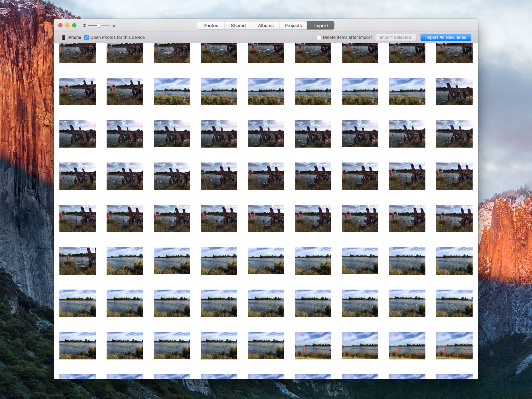Minimize the Photos window
This screenshot has width=532, height=399.
[67, 25]
